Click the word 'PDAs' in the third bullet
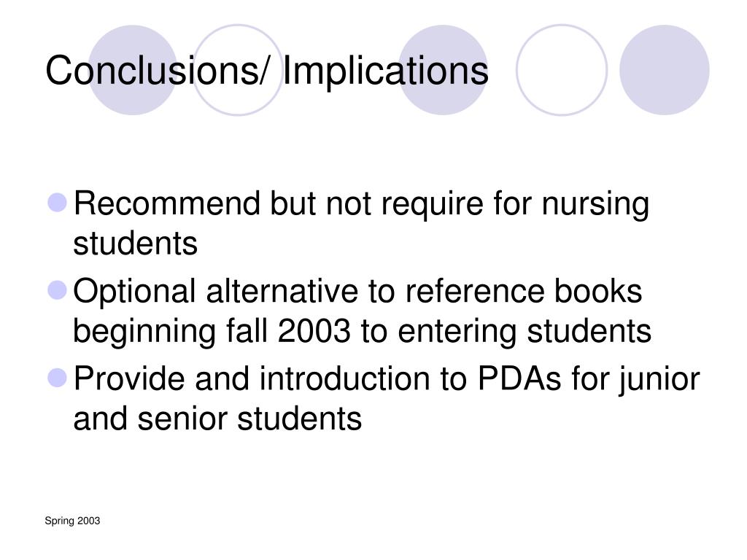747x560 pixels. click(x=519, y=378)
